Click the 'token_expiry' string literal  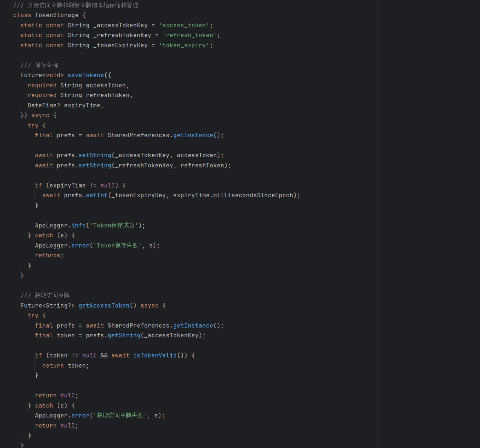click(x=184, y=45)
